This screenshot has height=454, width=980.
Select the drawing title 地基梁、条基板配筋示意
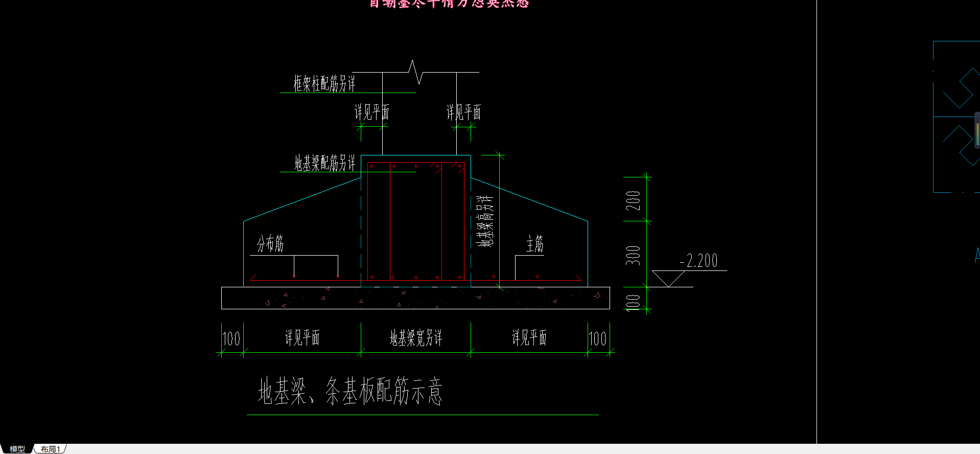point(350,391)
